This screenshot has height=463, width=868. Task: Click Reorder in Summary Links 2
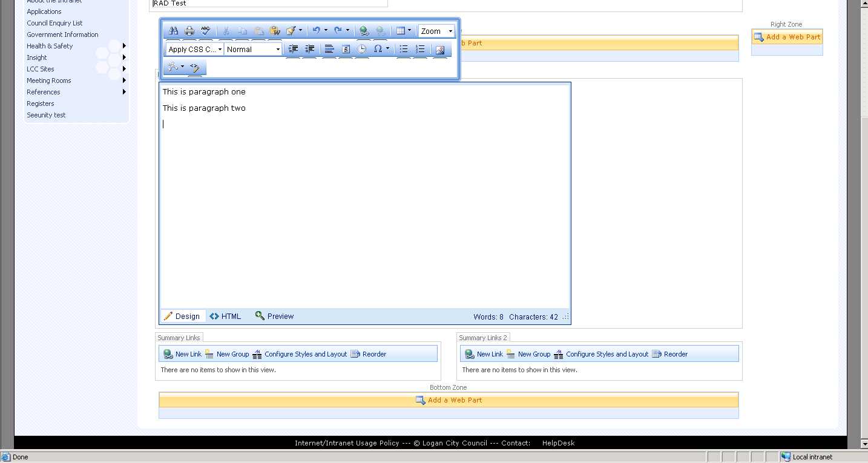[669, 354]
